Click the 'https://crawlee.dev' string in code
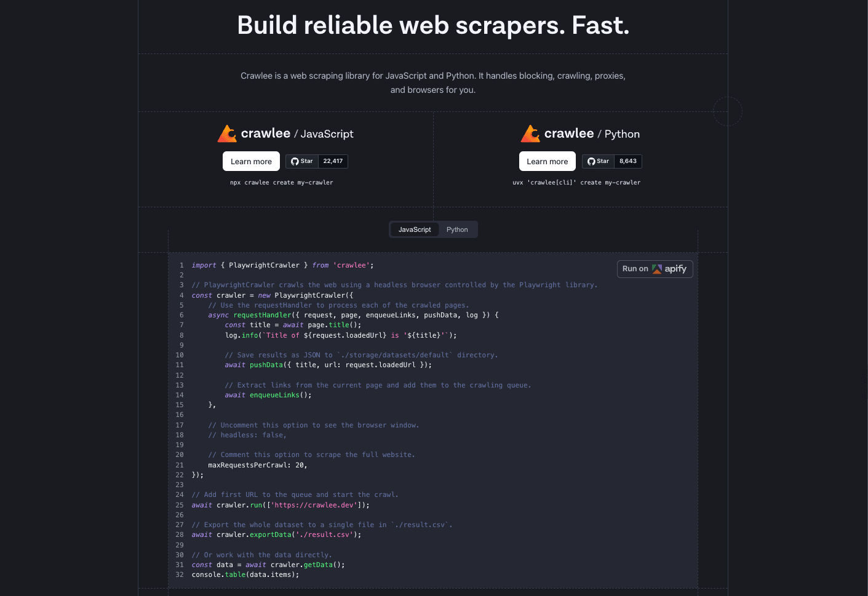868x596 pixels. [314, 505]
